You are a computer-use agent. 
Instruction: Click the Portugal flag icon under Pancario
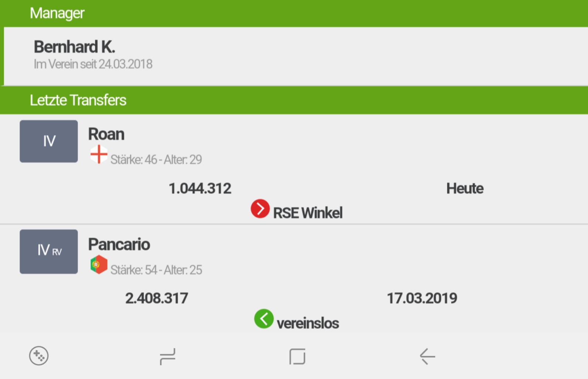coord(99,264)
